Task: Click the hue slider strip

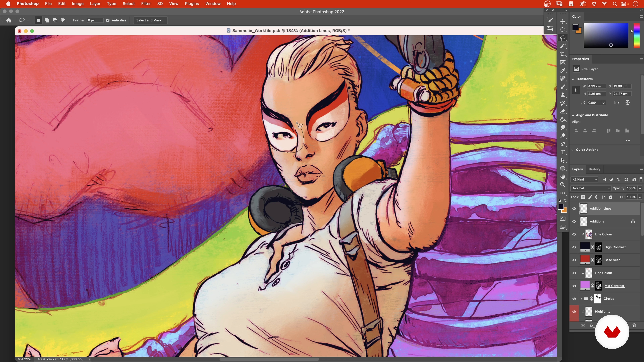Action: 636,36
